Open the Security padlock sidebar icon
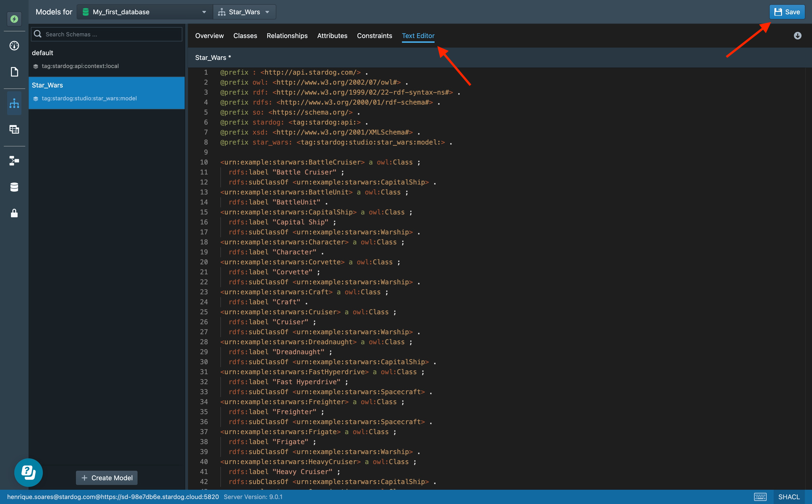 pyautogui.click(x=14, y=213)
